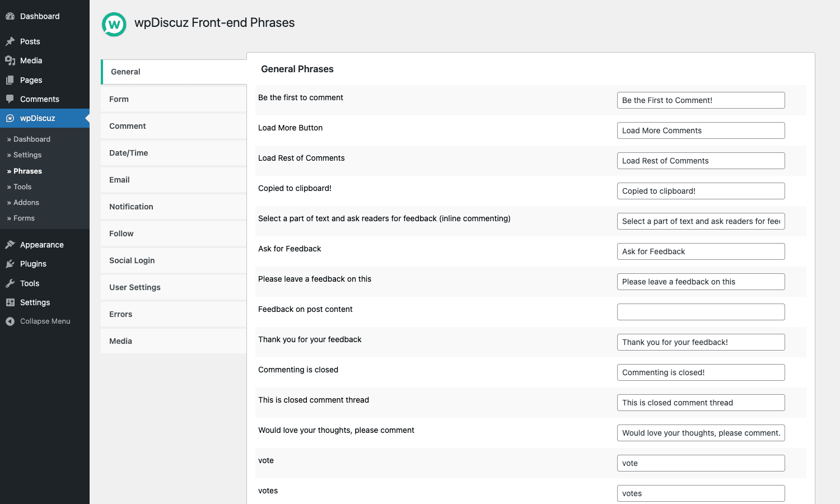Click the 'Load More Button' label
The image size is (840, 504).
point(290,128)
